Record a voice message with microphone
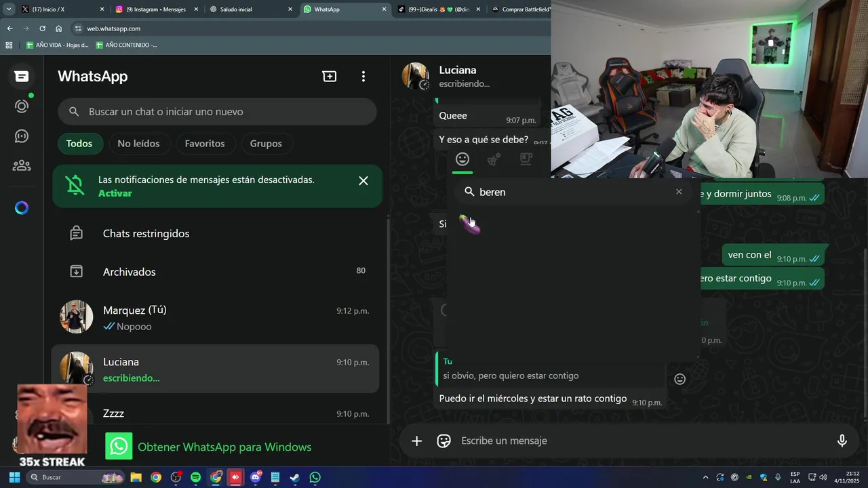Image resolution: width=868 pixels, height=488 pixels. (842, 441)
